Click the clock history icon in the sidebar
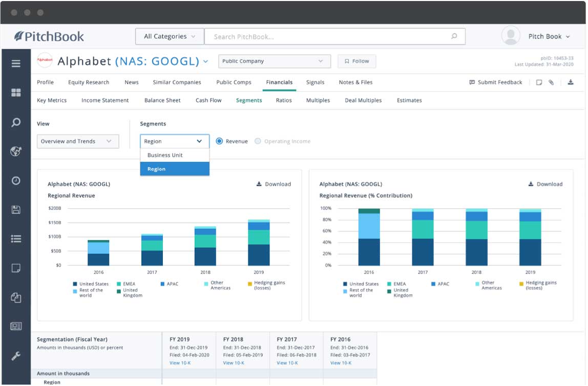Image resolution: width=588 pixels, height=386 pixels. coord(16,181)
